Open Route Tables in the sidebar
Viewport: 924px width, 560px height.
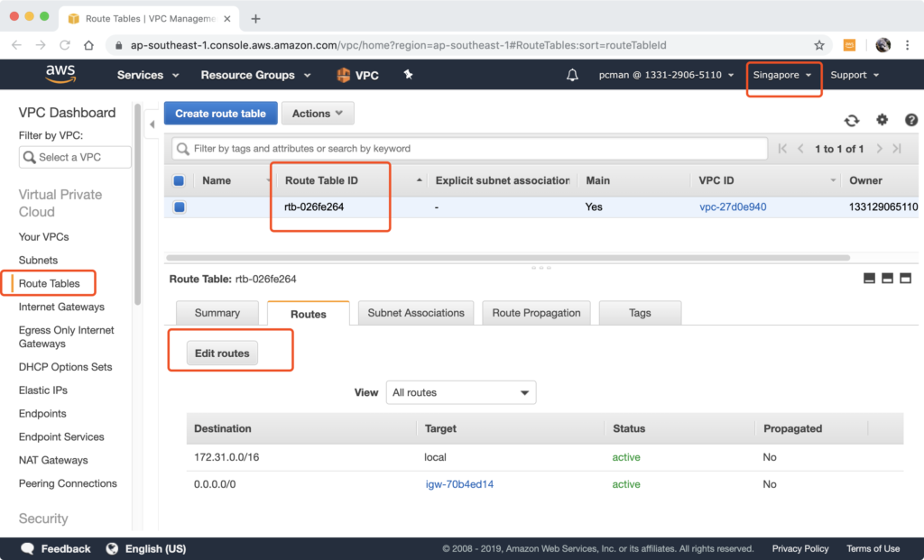49,283
